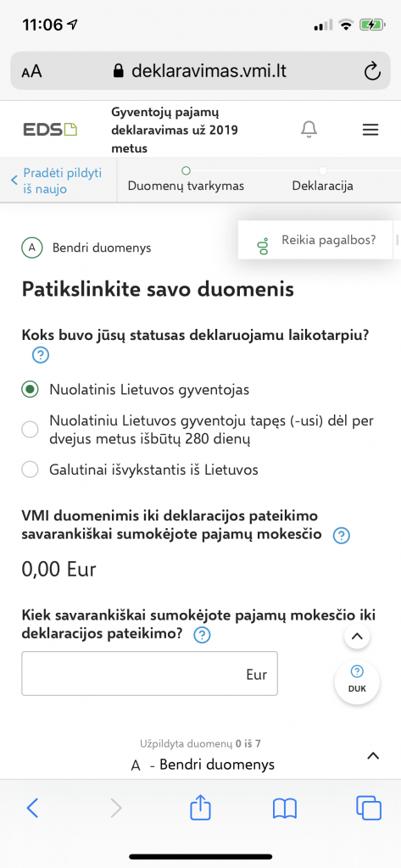
Task: Open help icon for VMI paid tax info
Action: (x=341, y=536)
